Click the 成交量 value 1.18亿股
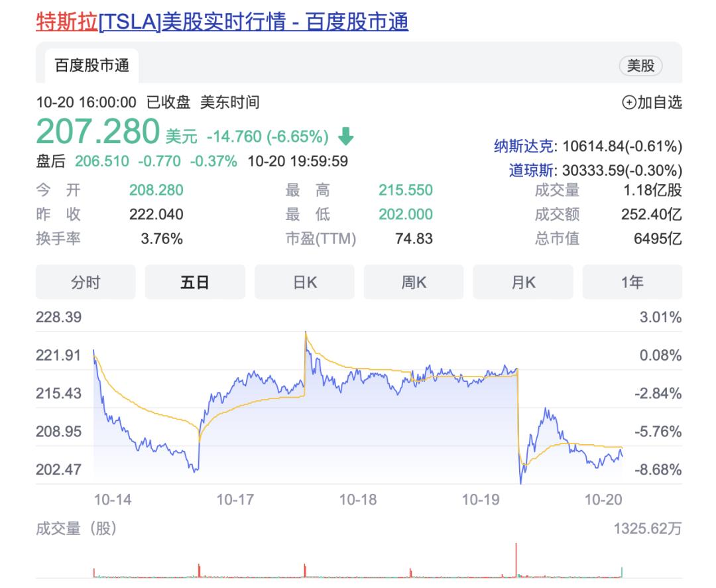Screen dimensions: 716x588 (x=652, y=190)
